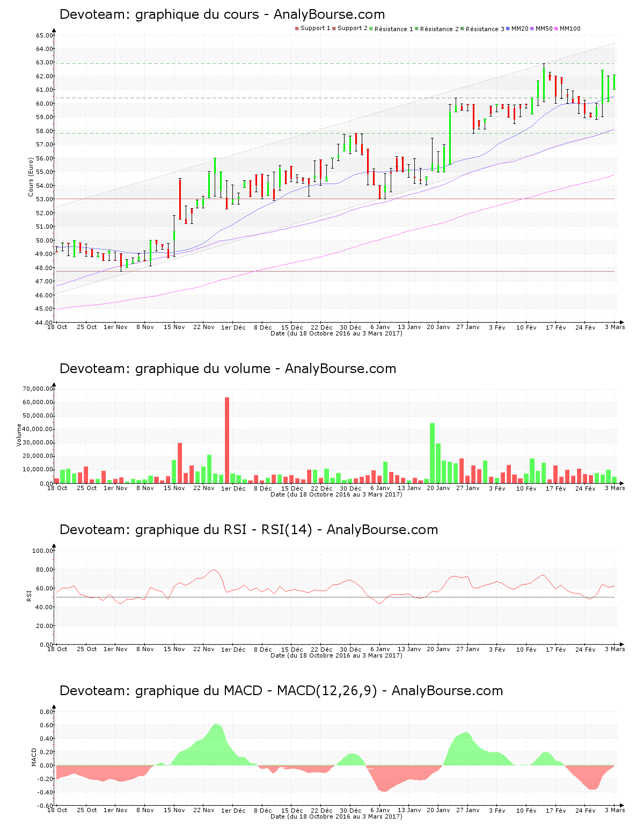This screenshot has height=832, width=644.
Task: Select the MM100 legend label
Action: point(570,28)
